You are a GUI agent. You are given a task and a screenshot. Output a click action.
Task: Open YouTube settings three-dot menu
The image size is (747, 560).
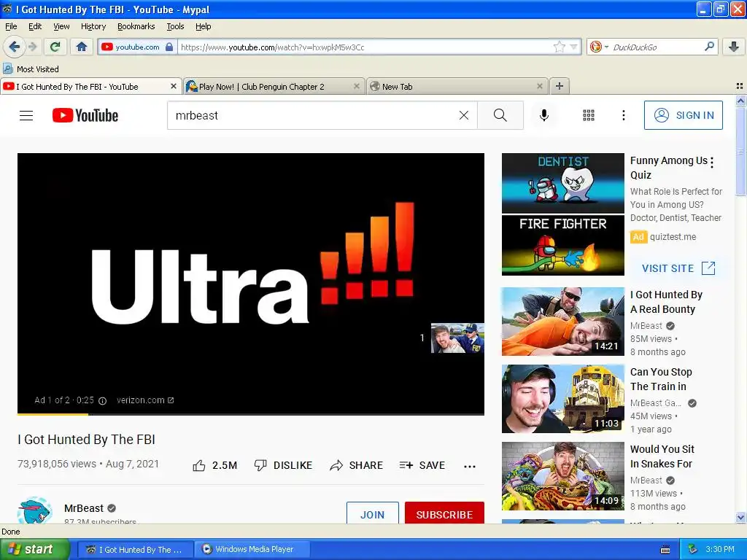click(x=623, y=115)
